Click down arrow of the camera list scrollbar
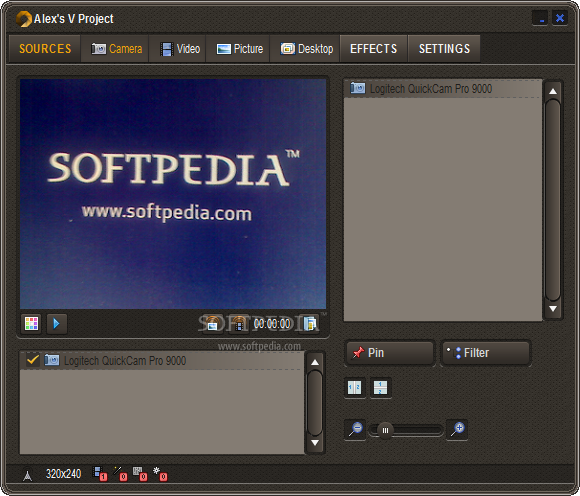The image size is (580, 496). (553, 308)
